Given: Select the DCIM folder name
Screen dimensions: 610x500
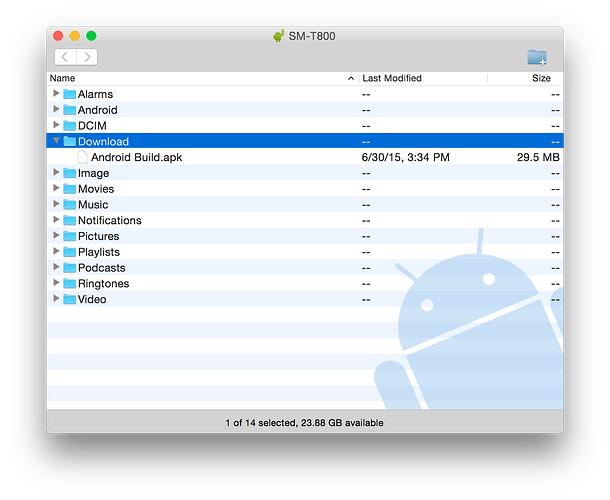Looking at the screenshot, I should (x=92, y=126).
